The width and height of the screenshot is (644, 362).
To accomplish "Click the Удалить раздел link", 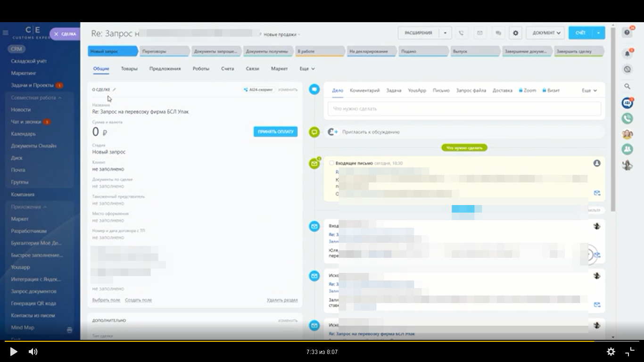I will coord(282,300).
